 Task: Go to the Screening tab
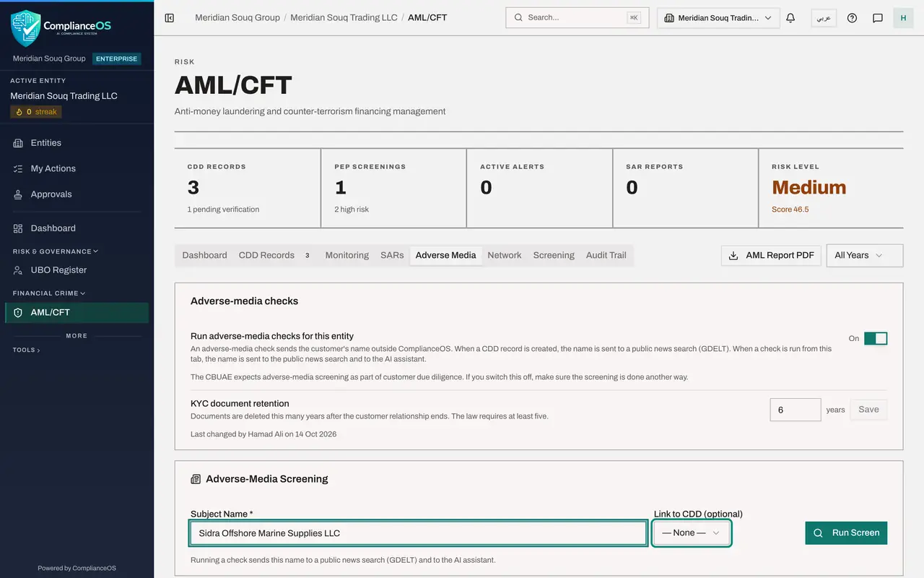point(554,255)
